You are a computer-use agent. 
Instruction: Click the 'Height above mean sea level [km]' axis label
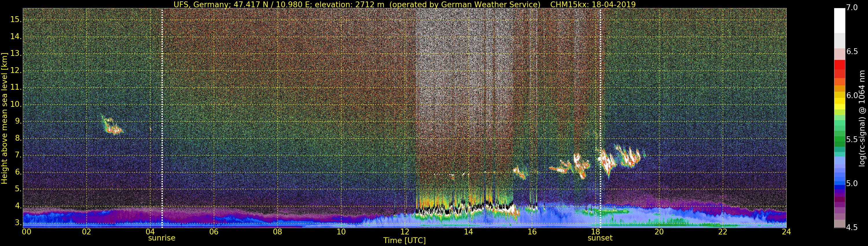pyautogui.click(x=4, y=118)
